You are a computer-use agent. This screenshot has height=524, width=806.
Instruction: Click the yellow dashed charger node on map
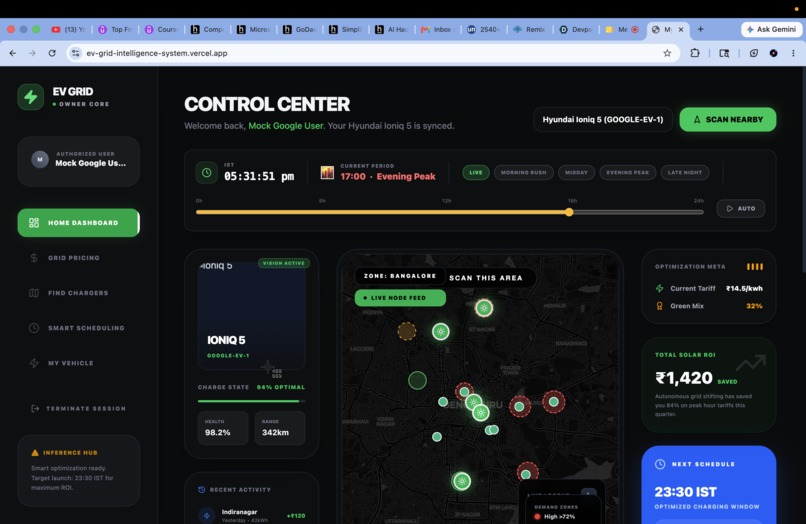[407, 331]
